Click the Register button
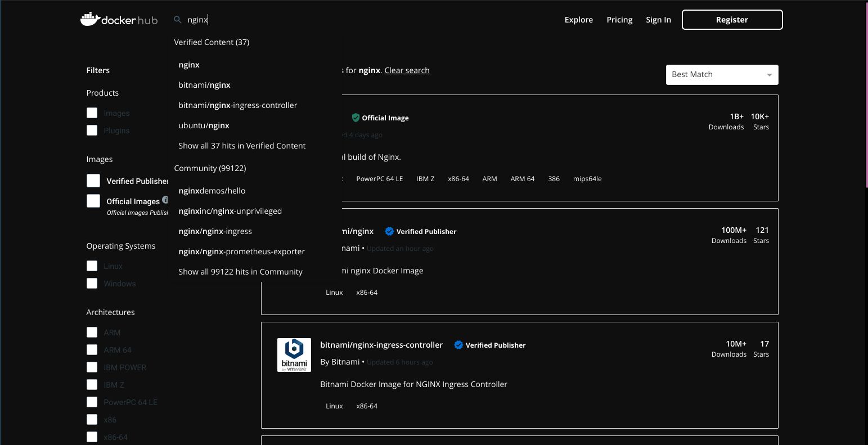Screen dimensions: 868x445 732,20
